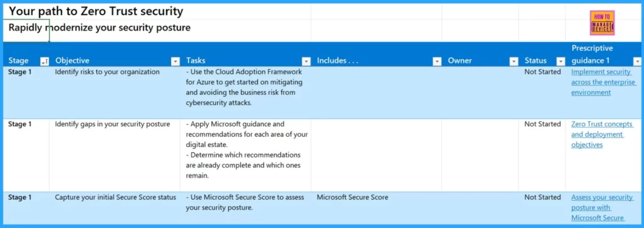Image resolution: width=644 pixels, height=228 pixels.
Task: Open 'Assess your security posture' link
Action: pos(602,207)
